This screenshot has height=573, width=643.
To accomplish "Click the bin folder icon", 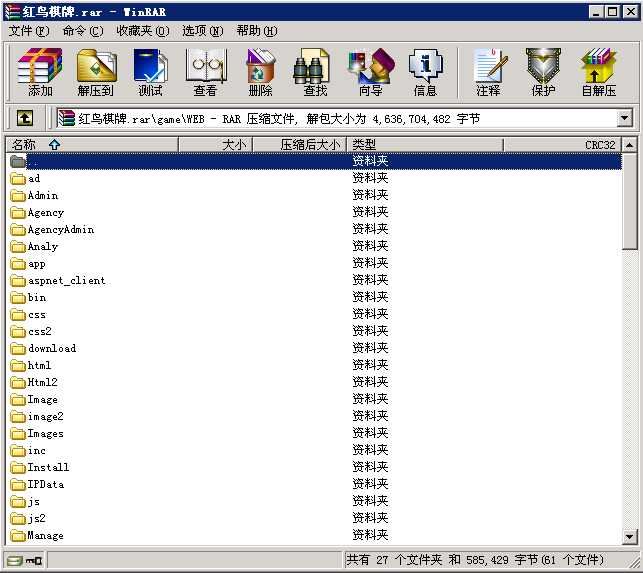I will pyautogui.click(x=18, y=298).
